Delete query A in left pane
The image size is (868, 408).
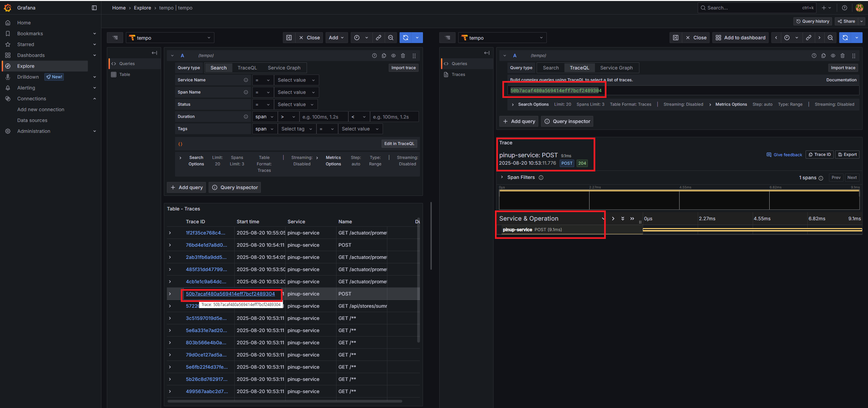click(x=403, y=56)
